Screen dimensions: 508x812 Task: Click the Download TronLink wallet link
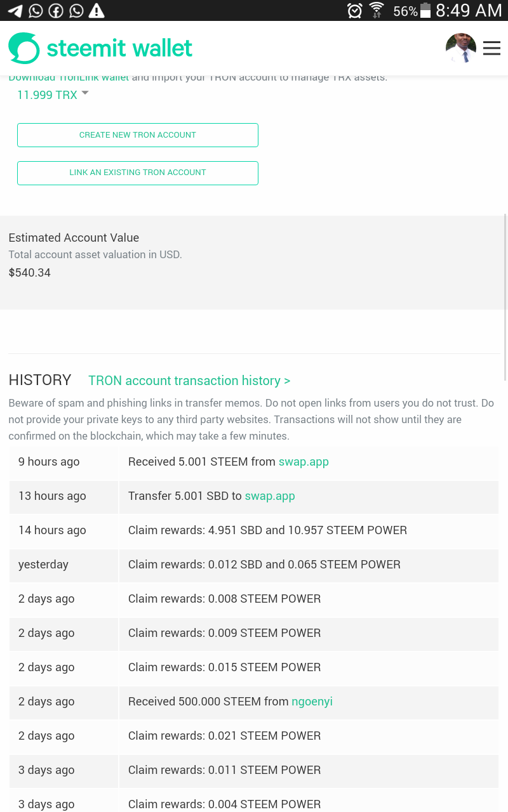tap(69, 77)
